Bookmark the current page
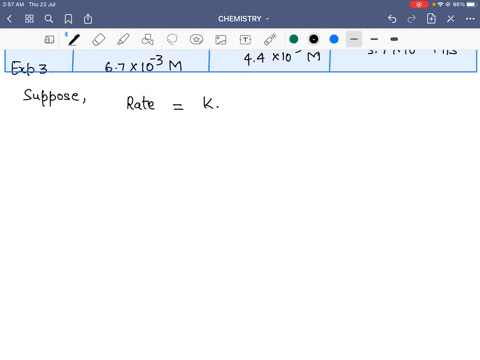Screen dimensions: 480x360 [x=68, y=19]
